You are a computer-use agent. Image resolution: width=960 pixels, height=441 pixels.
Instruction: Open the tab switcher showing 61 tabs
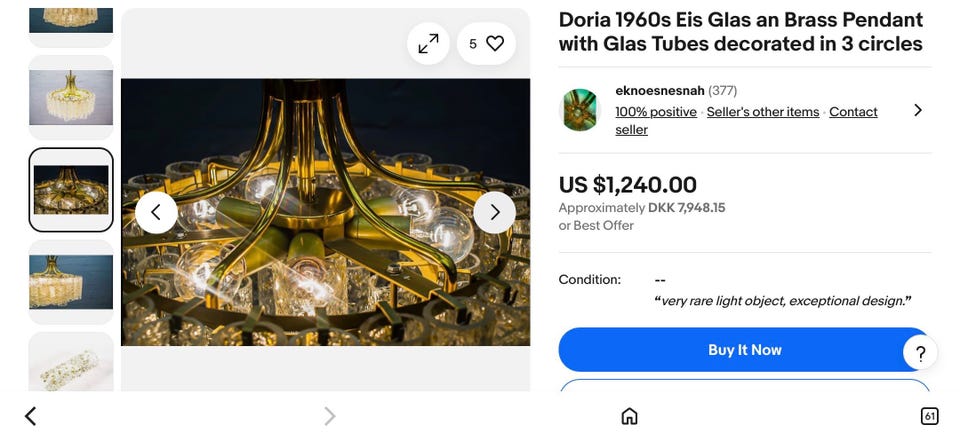929,416
